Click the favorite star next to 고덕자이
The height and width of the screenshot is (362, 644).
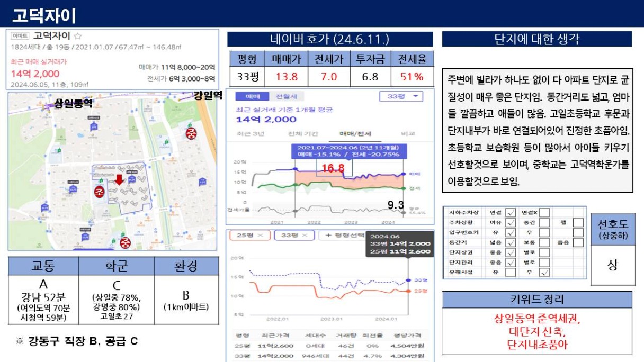point(78,37)
